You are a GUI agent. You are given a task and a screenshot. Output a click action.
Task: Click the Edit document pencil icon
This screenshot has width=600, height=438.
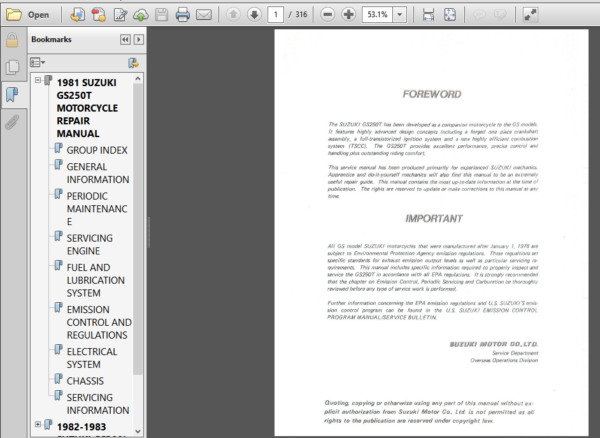(120, 15)
